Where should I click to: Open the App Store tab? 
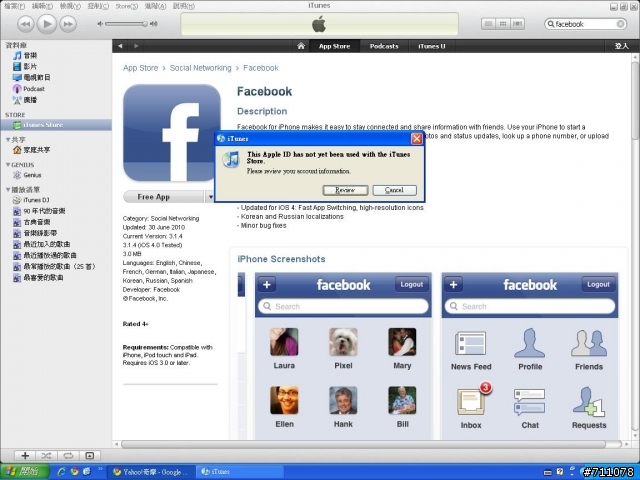pos(334,46)
